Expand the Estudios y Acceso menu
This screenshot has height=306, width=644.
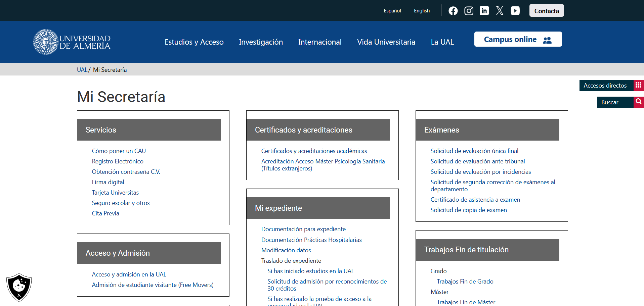pyautogui.click(x=194, y=42)
